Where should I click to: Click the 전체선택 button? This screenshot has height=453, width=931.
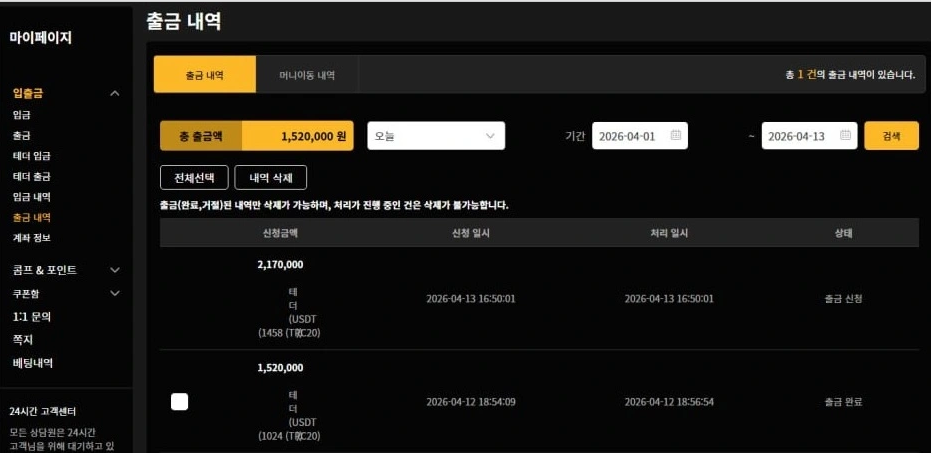coord(194,177)
